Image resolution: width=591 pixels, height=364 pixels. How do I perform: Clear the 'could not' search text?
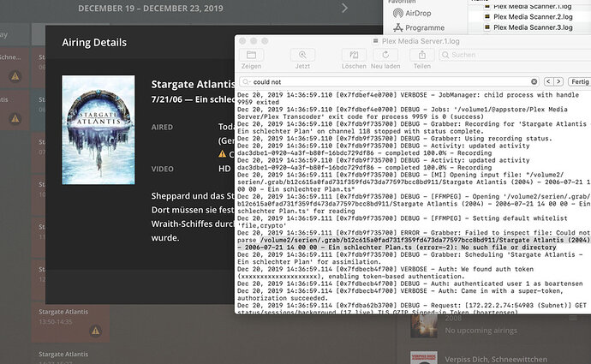(x=534, y=81)
